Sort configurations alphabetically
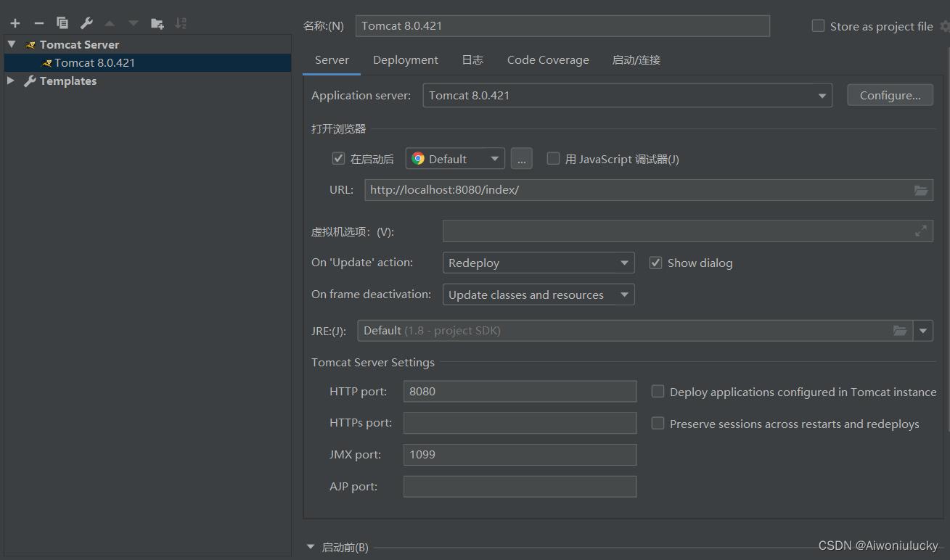950x560 pixels. pos(181,23)
